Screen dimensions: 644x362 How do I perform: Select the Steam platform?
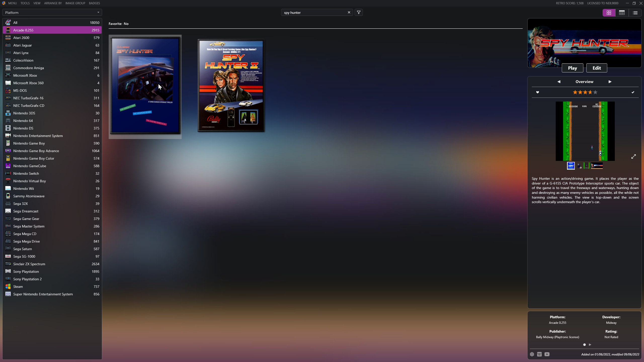coord(52,287)
